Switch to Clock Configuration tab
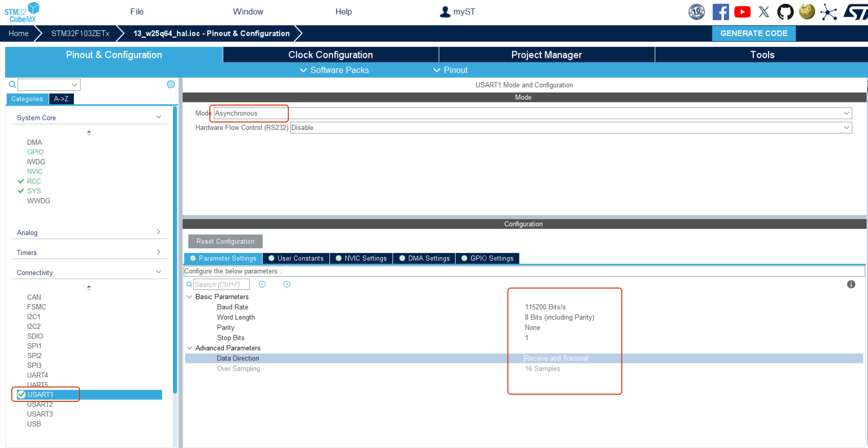The image size is (868, 448). (x=330, y=55)
